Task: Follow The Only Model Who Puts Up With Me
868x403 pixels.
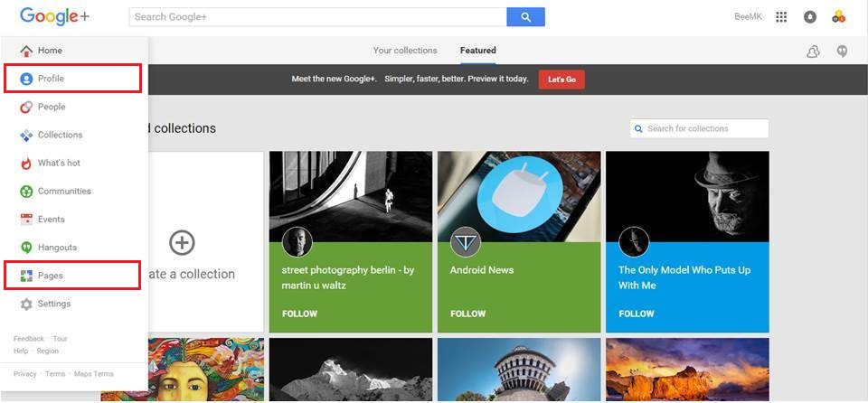Action: coord(636,314)
